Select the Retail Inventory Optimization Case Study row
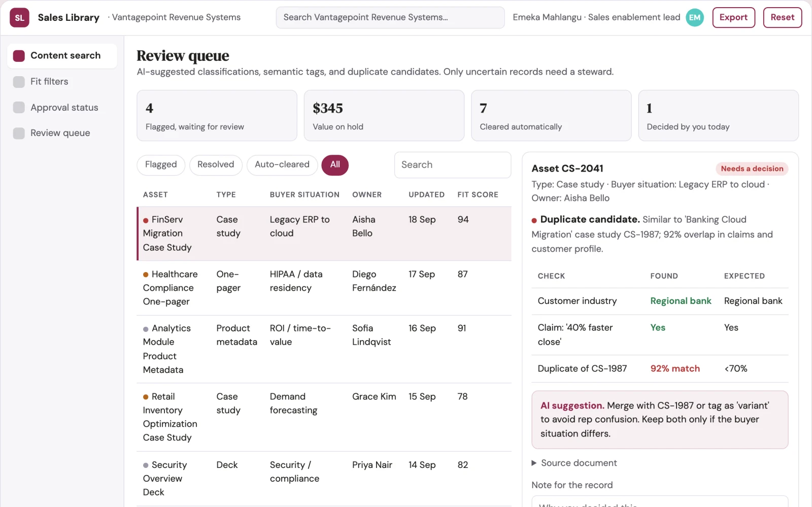Viewport: 812px width, 507px height. coord(324,417)
